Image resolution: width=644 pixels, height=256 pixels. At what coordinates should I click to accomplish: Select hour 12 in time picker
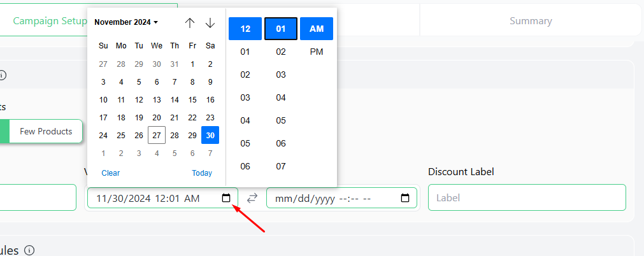pos(245,29)
